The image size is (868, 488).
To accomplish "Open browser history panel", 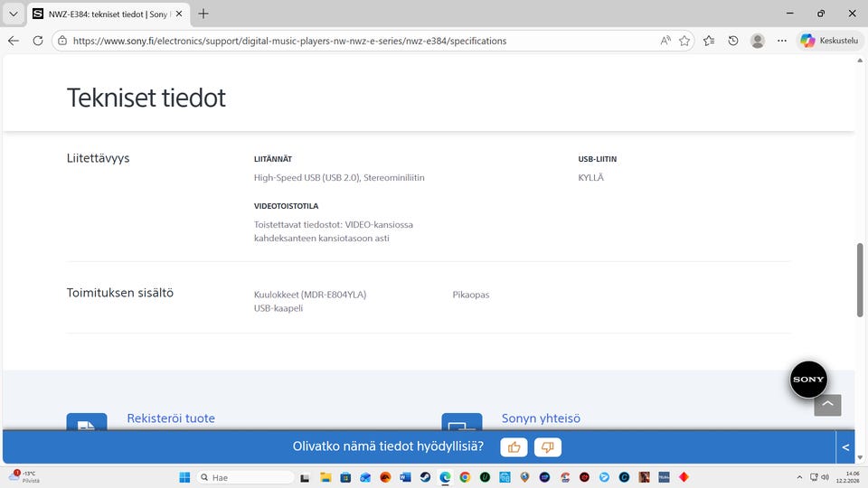I will coord(733,41).
